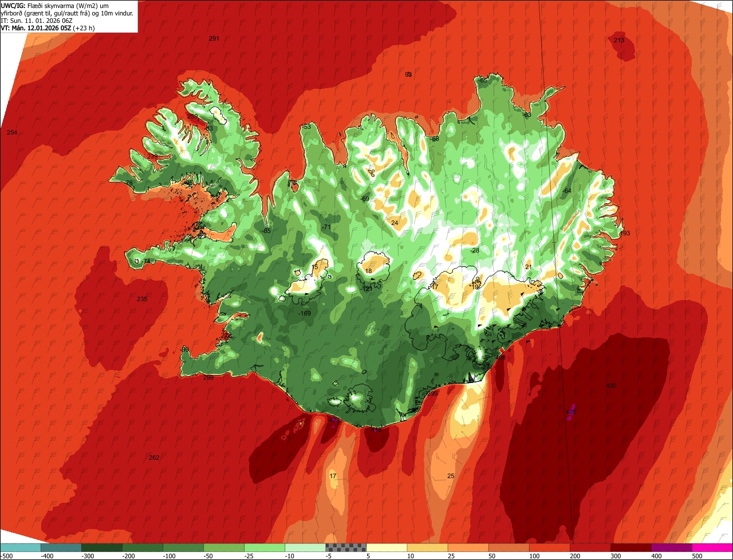This screenshot has height=560, width=733.
Task: Click the legend label 100
Action: point(534,555)
